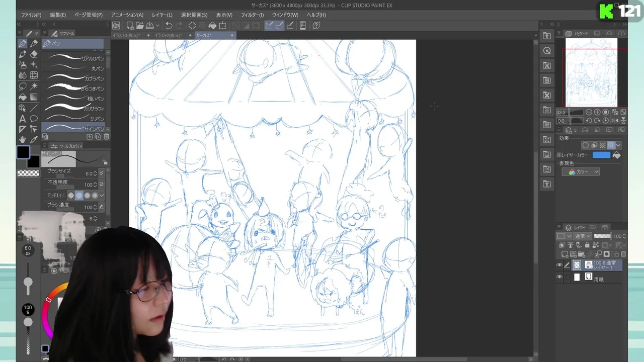
Task: Toggle visibility of 用紙 paper layer
Action: [559, 277]
